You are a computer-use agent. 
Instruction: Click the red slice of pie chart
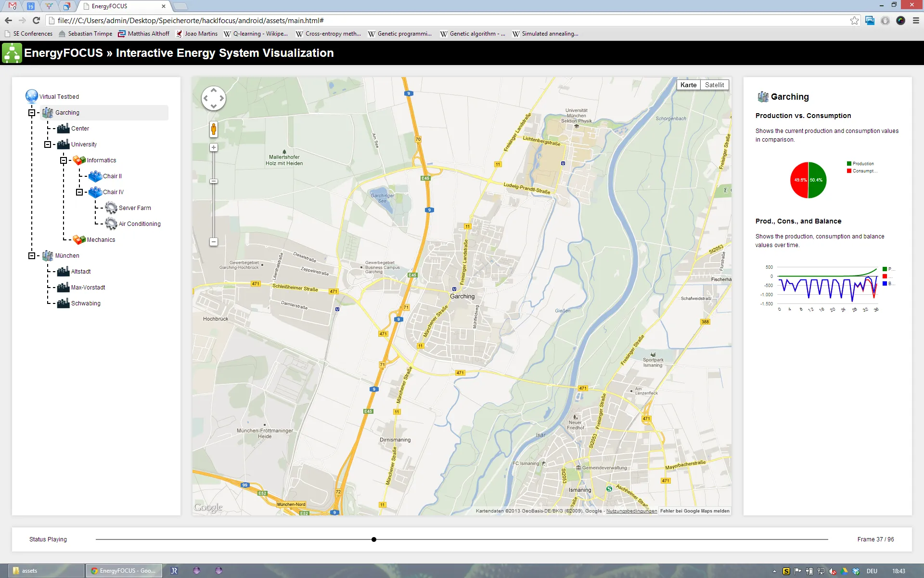[x=799, y=180]
